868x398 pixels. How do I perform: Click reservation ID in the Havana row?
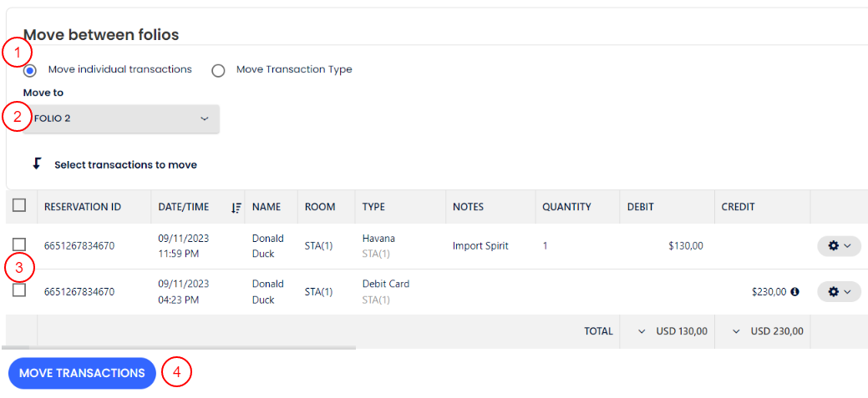coord(79,246)
